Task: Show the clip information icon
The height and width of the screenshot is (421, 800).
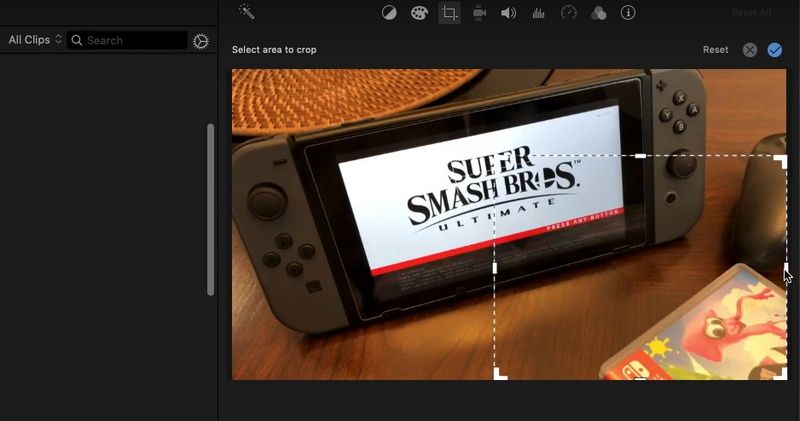Action: point(628,13)
